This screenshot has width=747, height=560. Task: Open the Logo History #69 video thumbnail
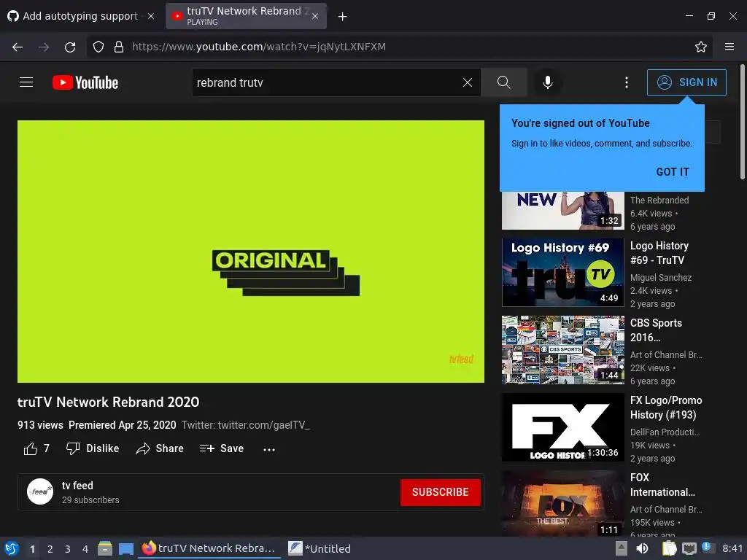(x=562, y=273)
